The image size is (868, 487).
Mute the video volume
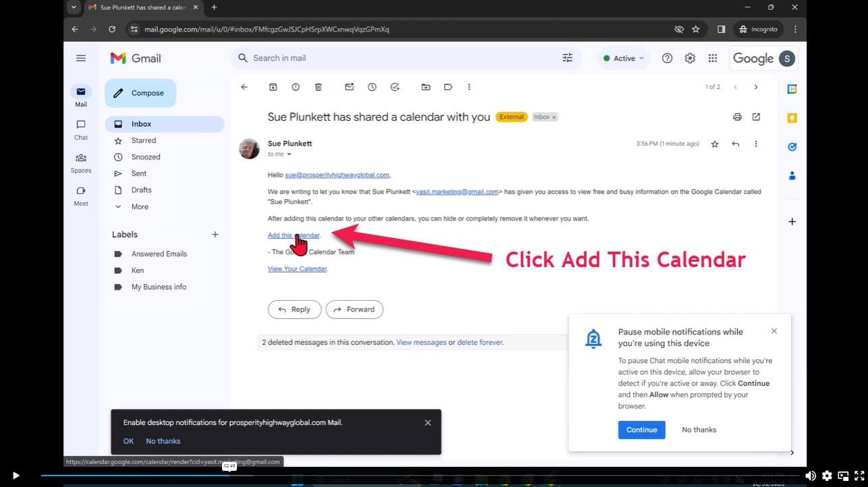[810, 476]
